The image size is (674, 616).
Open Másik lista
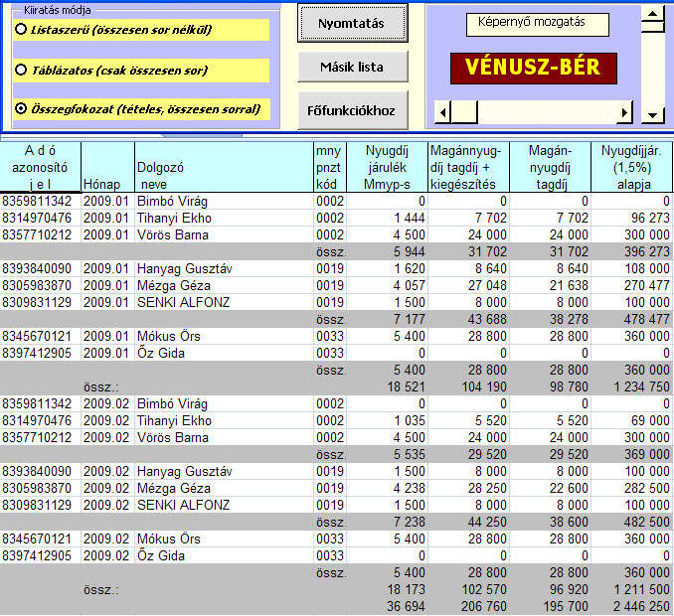click(x=352, y=67)
